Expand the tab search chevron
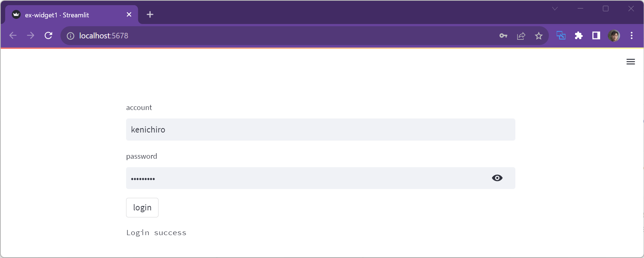 click(x=555, y=8)
